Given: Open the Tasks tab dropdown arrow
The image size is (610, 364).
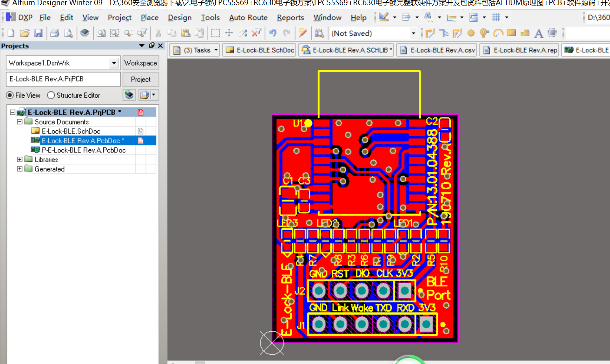Looking at the screenshot, I should (216, 50).
